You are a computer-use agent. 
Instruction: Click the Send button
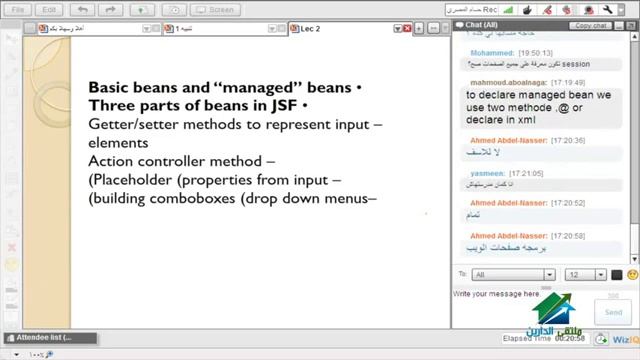[x=613, y=312]
